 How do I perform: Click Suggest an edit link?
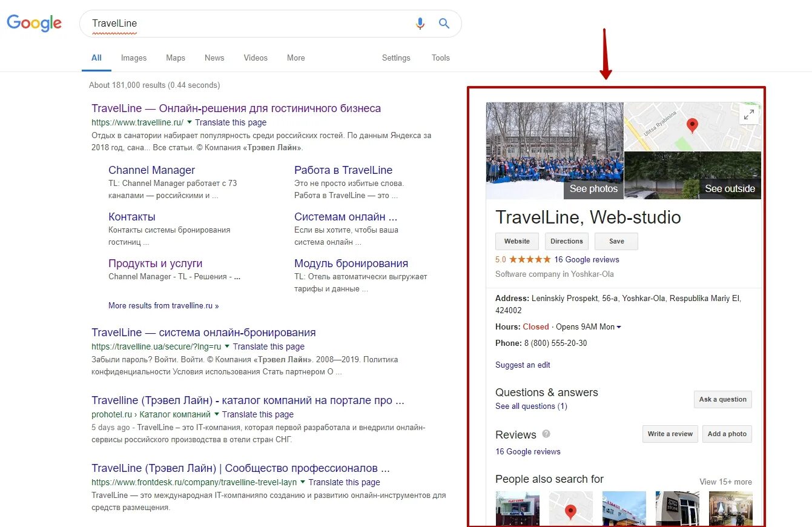tap(523, 365)
